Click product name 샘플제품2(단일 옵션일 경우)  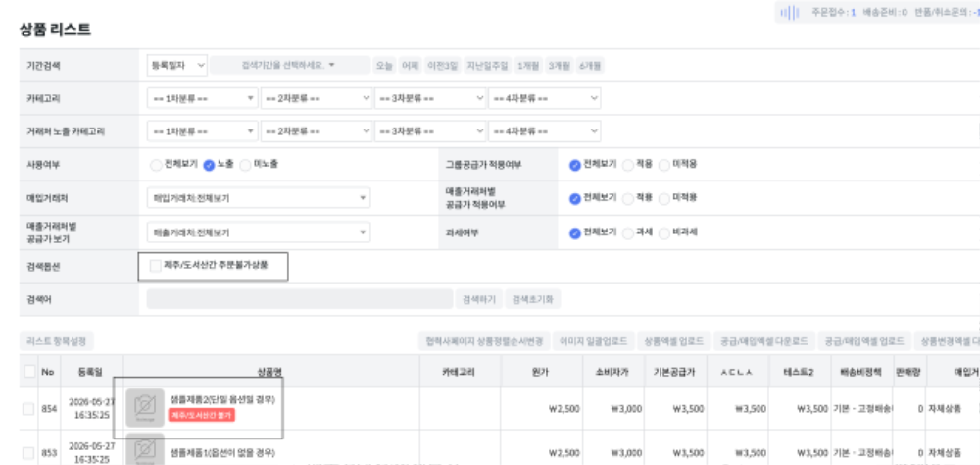pyautogui.click(x=222, y=399)
